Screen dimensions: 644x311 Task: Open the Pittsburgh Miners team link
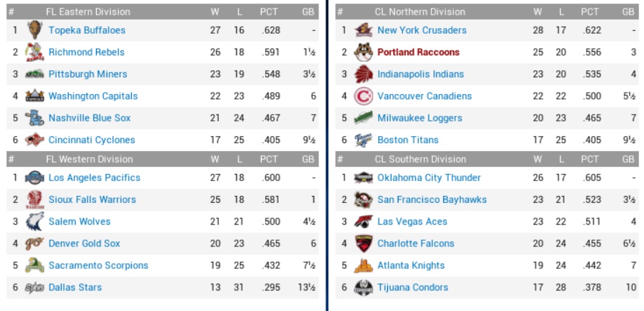(x=88, y=74)
